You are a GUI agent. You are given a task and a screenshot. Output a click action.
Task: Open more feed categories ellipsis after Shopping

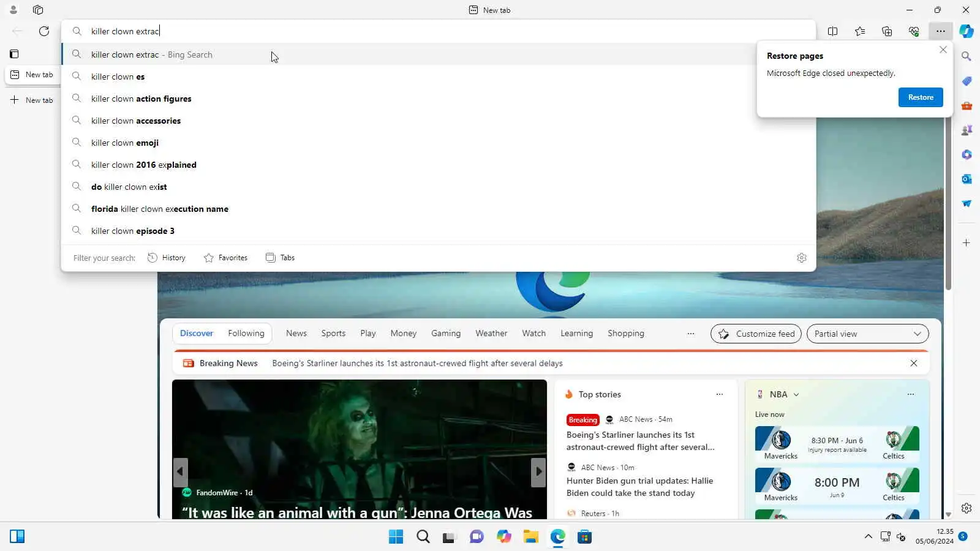click(x=691, y=334)
